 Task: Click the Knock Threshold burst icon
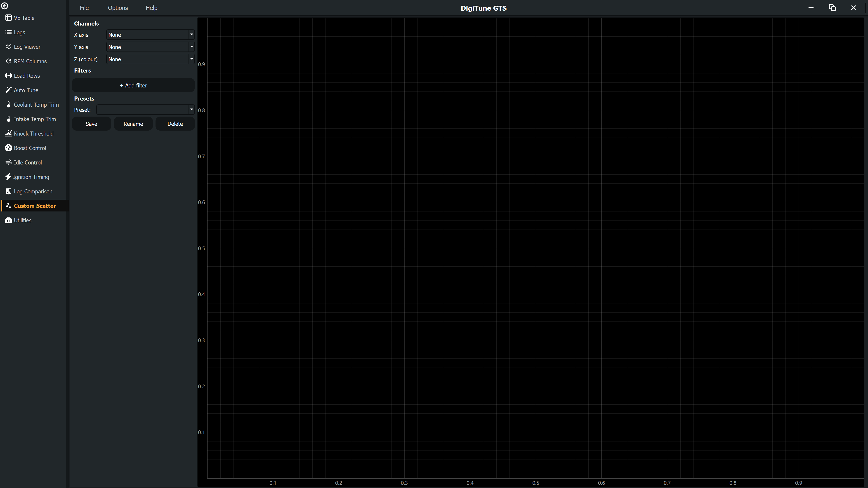point(8,134)
